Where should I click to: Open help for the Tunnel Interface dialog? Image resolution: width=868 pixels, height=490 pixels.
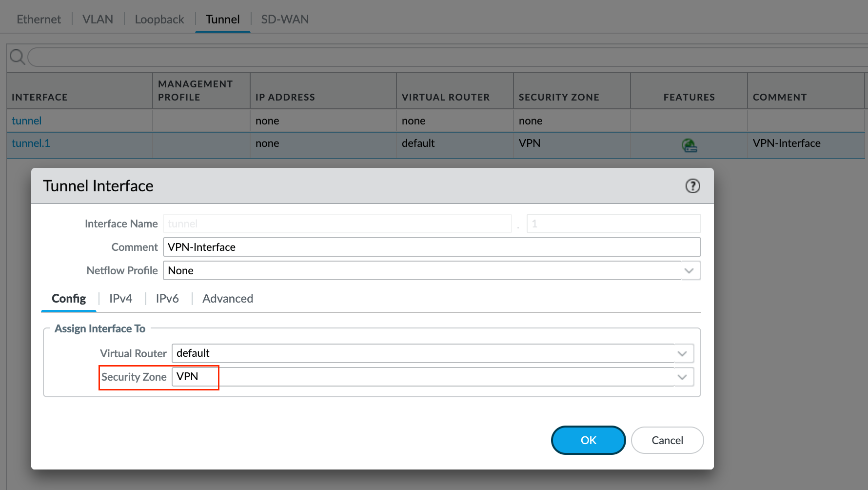tap(692, 186)
